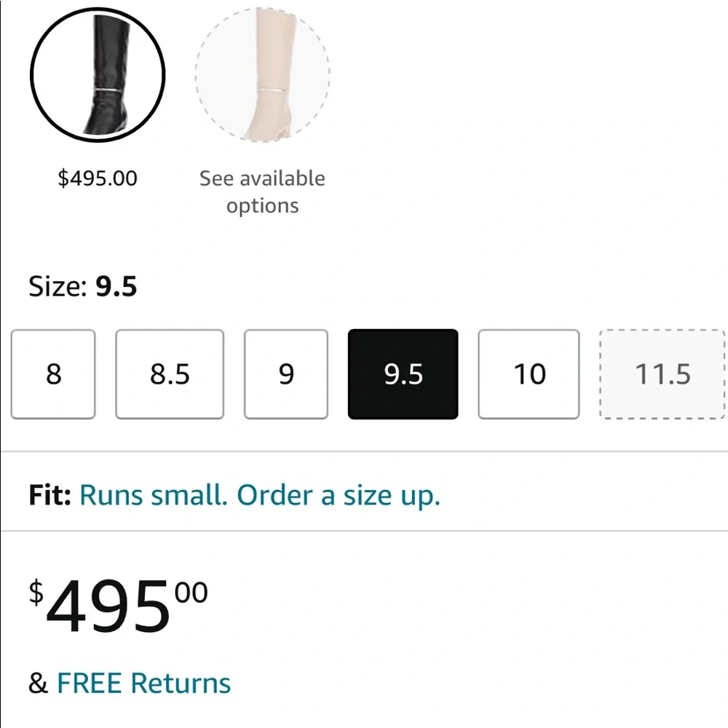This screenshot has width=728, height=728.
Task: Select size 8.5
Action: pyautogui.click(x=169, y=374)
